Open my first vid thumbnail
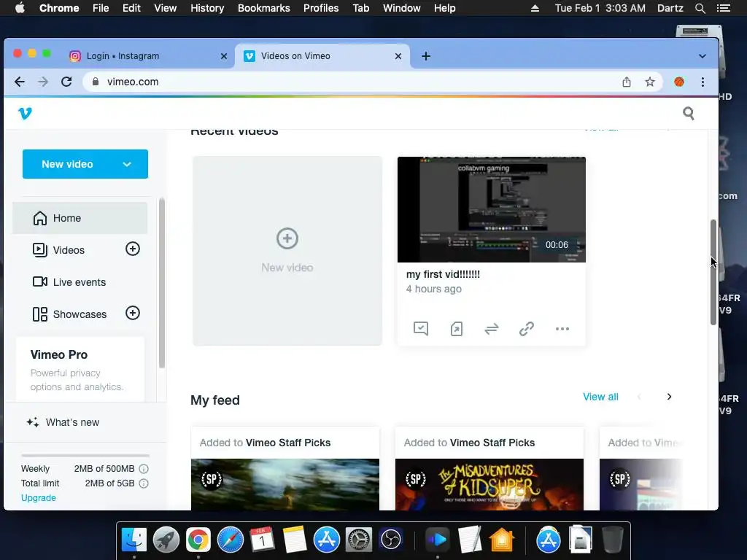The width and height of the screenshot is (747, 560). [492, 209]
